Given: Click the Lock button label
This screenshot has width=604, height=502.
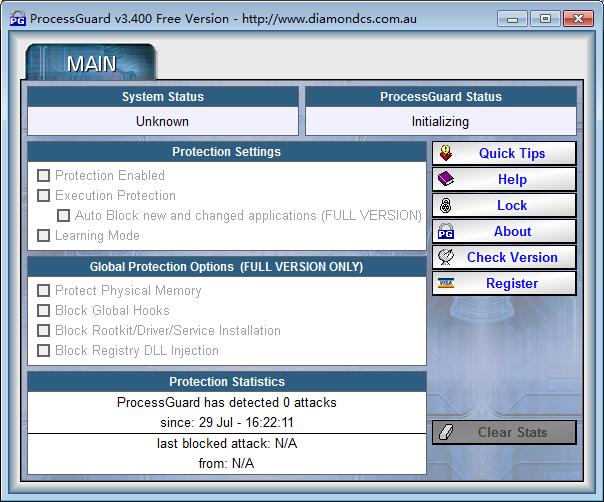Looking at the screenshot, I should [x=512, y=205].
